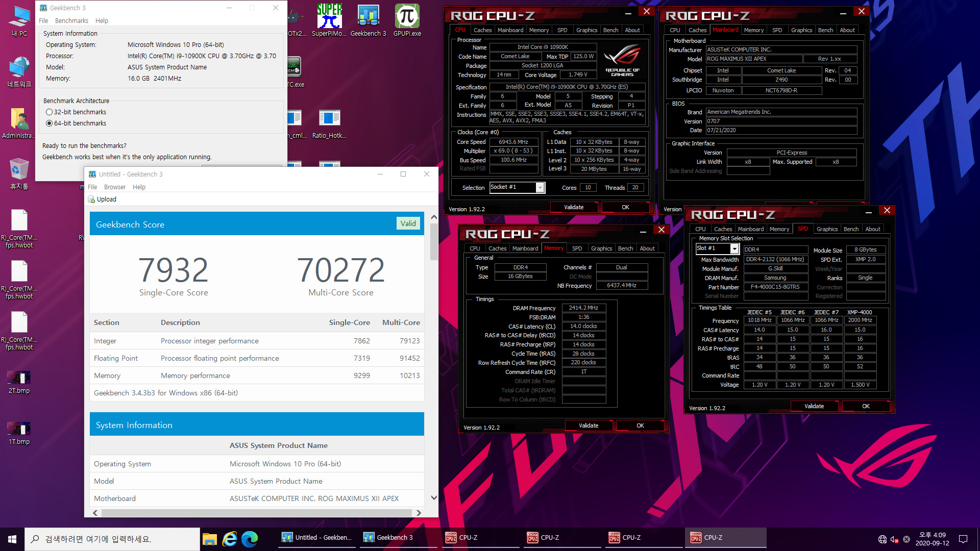Open the first hwbot file icon on desktop
The height and width of the screenshot is (551, 980).
point(19,229)
